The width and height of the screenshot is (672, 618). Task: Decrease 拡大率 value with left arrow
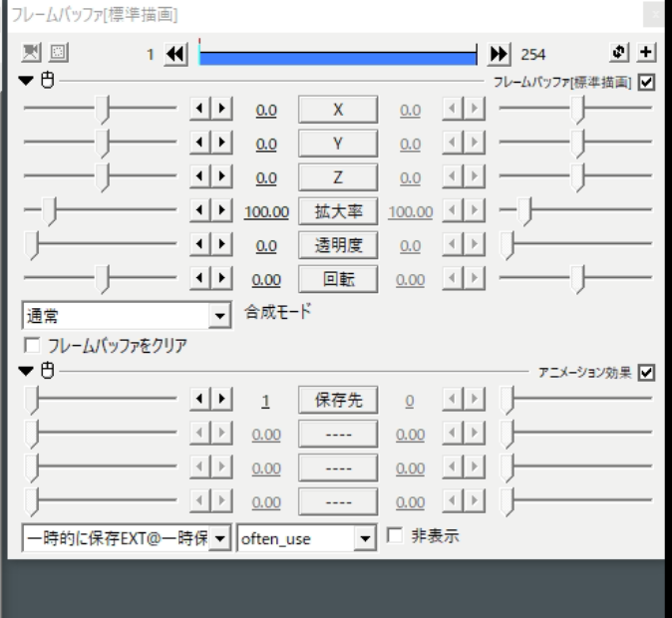[199, 210]
